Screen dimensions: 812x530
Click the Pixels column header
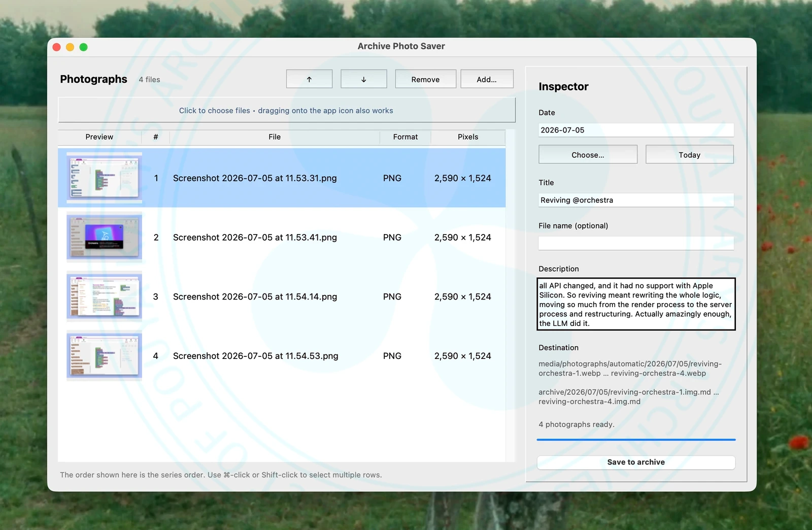468,137
